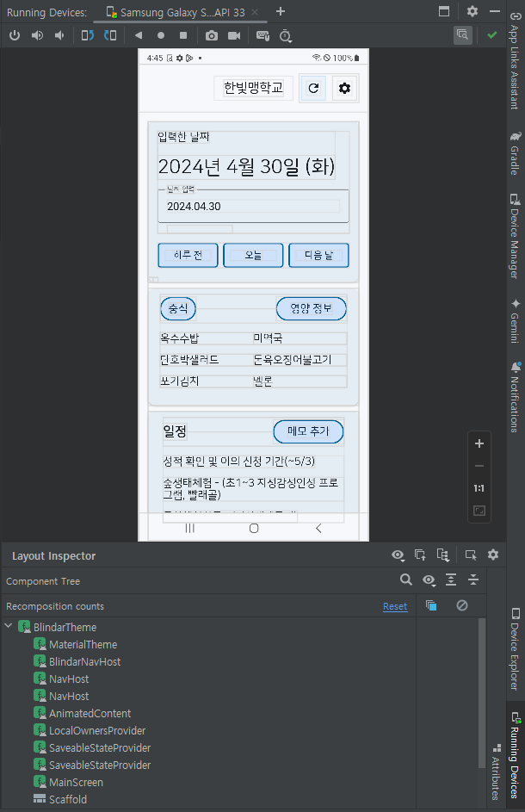Click the refresh icon in the app header
This screenshot has height=812, width=525.
[x=313, y=88]
